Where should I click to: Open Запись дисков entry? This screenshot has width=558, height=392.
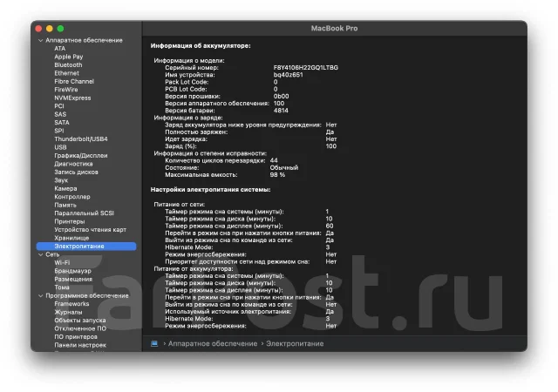coord(76,172)
